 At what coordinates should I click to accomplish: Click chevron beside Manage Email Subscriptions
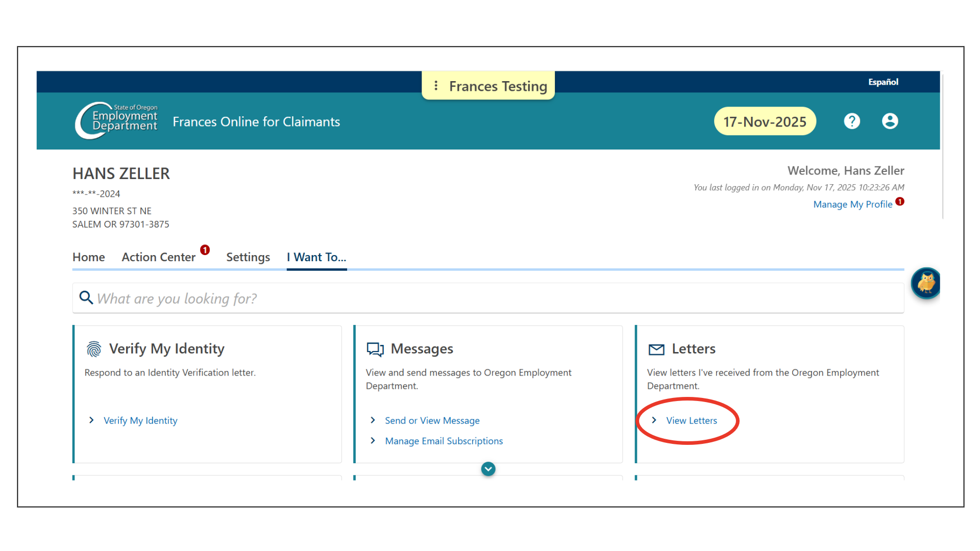(x=373, y=440)
